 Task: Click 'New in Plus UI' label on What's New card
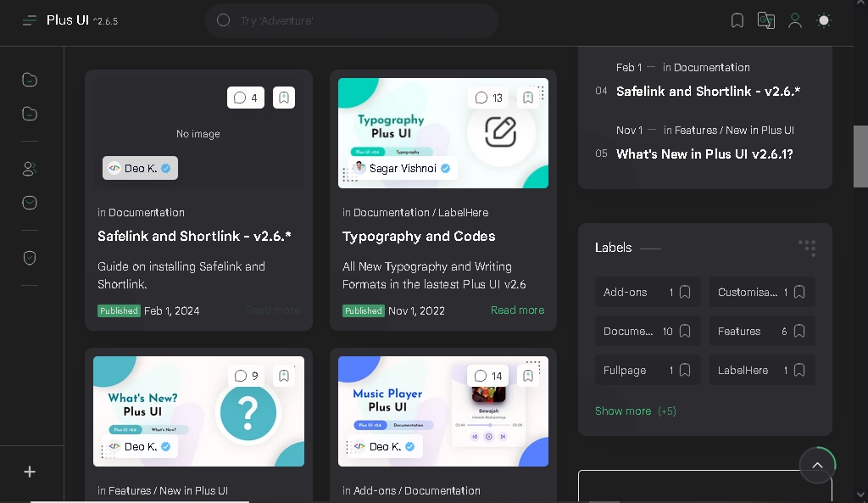coord(193,490)
